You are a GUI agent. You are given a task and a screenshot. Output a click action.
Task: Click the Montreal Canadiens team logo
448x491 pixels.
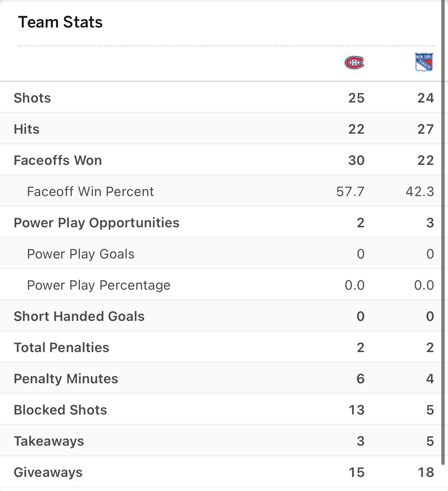[354, 62]
